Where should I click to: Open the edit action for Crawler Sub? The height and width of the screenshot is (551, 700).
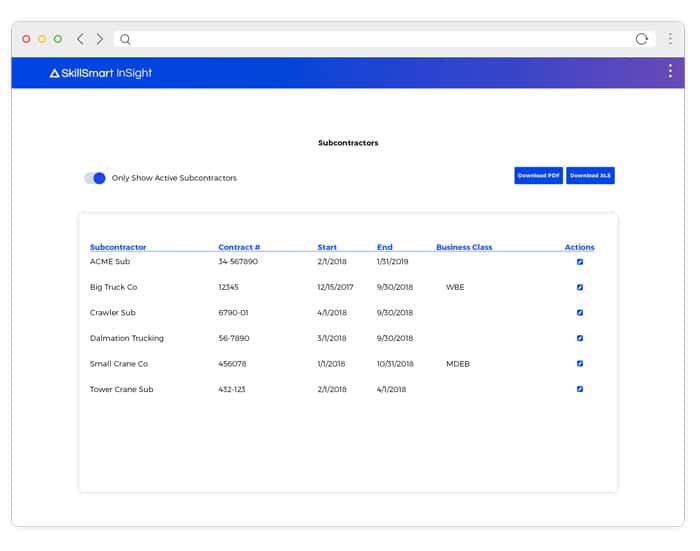[579, 313]
